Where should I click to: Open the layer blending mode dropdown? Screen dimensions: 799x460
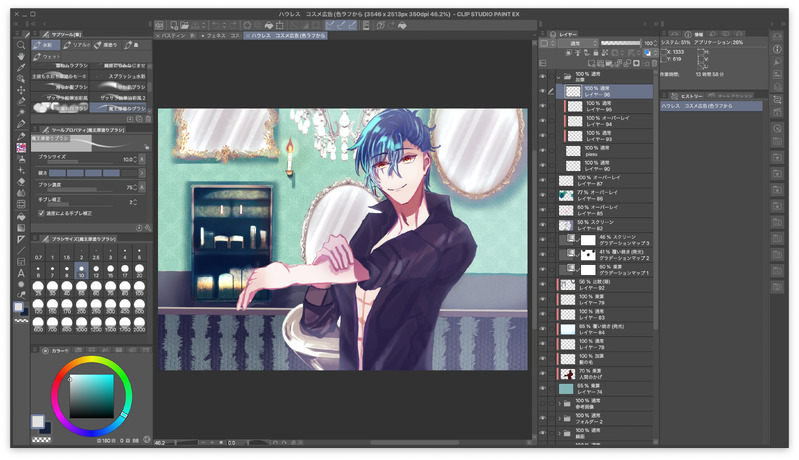[579, 43]
